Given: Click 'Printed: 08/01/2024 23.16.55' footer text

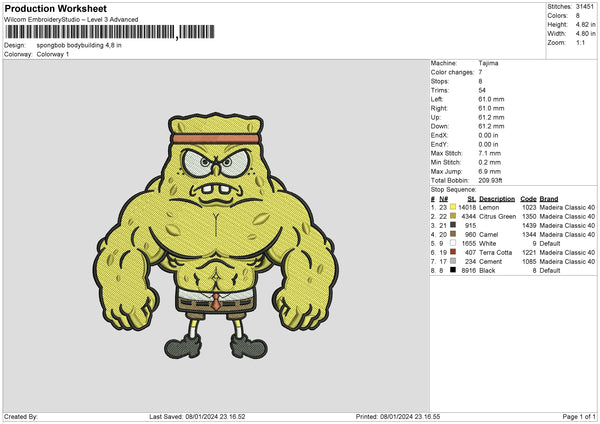Looking at the screenshot, I should coord(398,416).
